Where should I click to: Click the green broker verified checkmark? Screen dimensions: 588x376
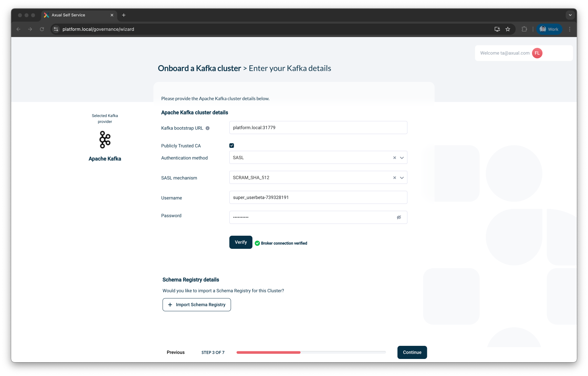click(x=257, y=243)
